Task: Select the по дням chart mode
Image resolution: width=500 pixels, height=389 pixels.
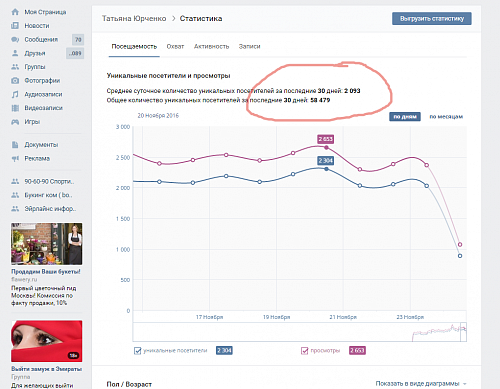Action: [x=405, y=117]
